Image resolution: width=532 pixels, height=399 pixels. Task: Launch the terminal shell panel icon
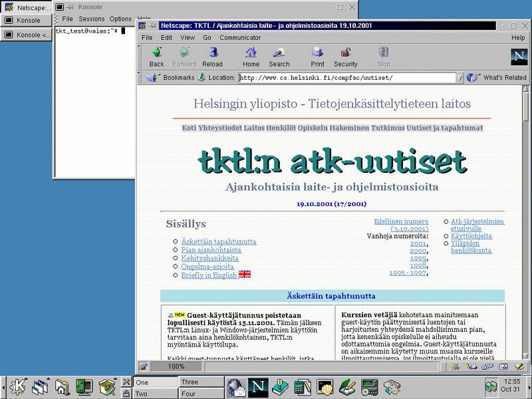[x=325, y=387]
